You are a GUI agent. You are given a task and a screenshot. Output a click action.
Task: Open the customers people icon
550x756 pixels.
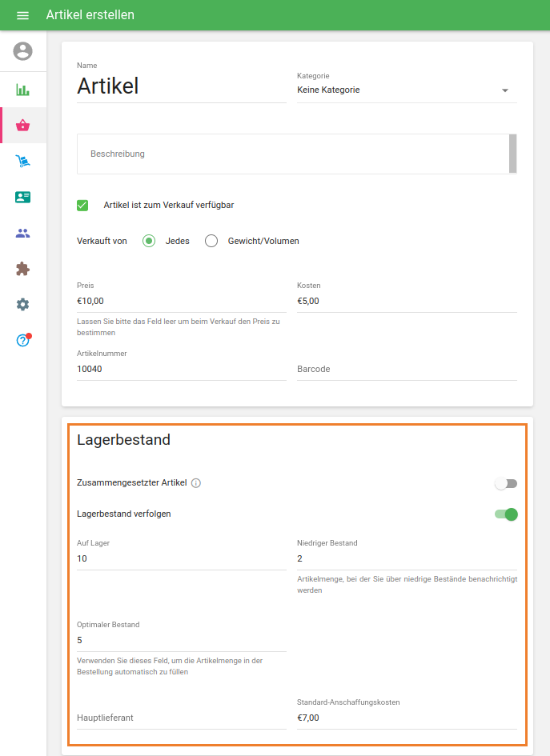(x=22, y=234)
